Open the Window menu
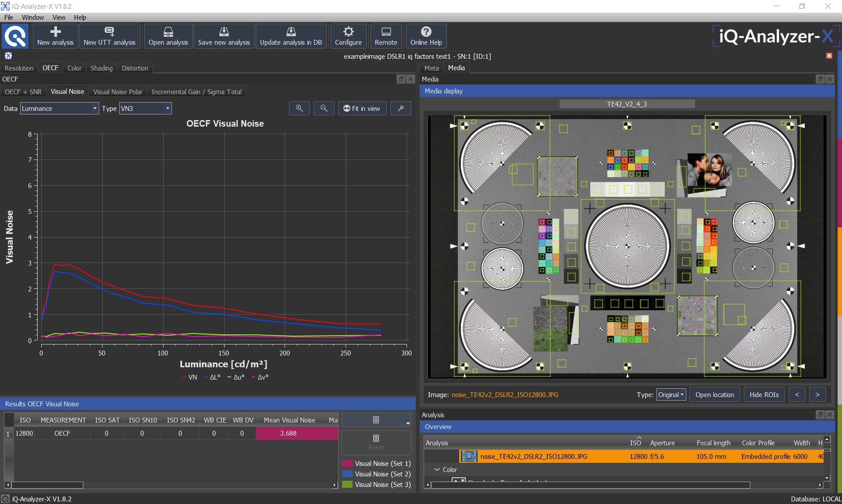 pos(33,17)
